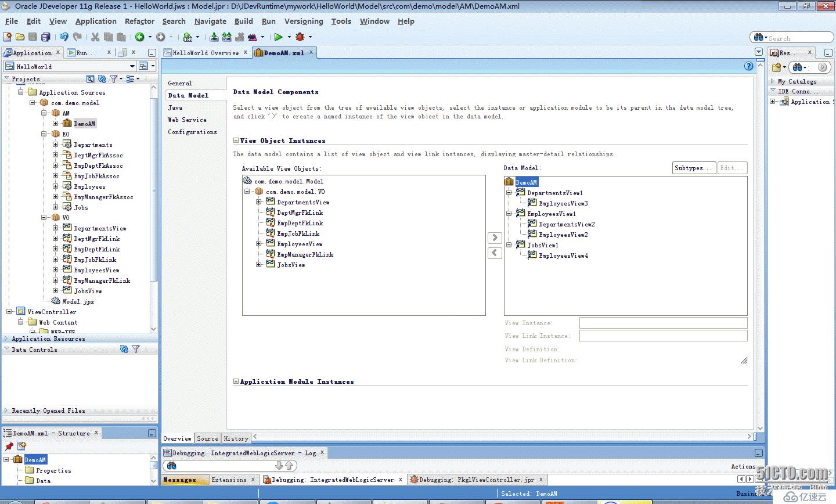The height and width of the screenshot is (504, 836).
Task: Click the Paste toolbar icon
Action: coord(121,37)
